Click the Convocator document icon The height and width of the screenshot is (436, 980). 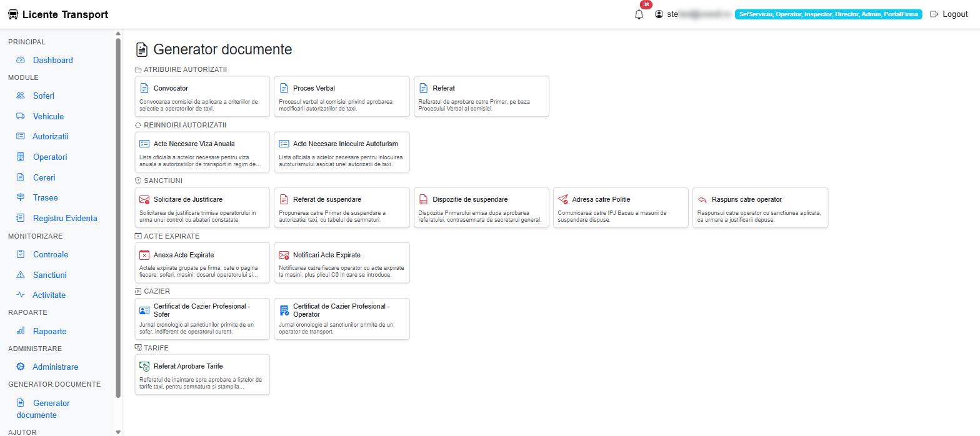[144, 88]
